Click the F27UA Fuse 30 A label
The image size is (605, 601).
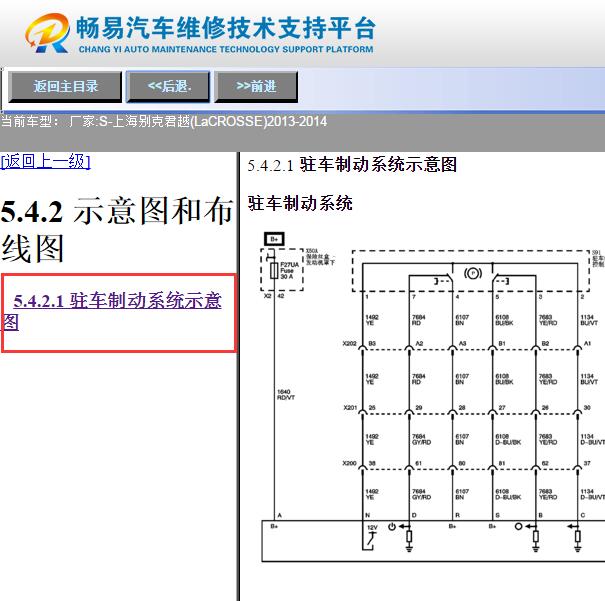click(289, 271)
